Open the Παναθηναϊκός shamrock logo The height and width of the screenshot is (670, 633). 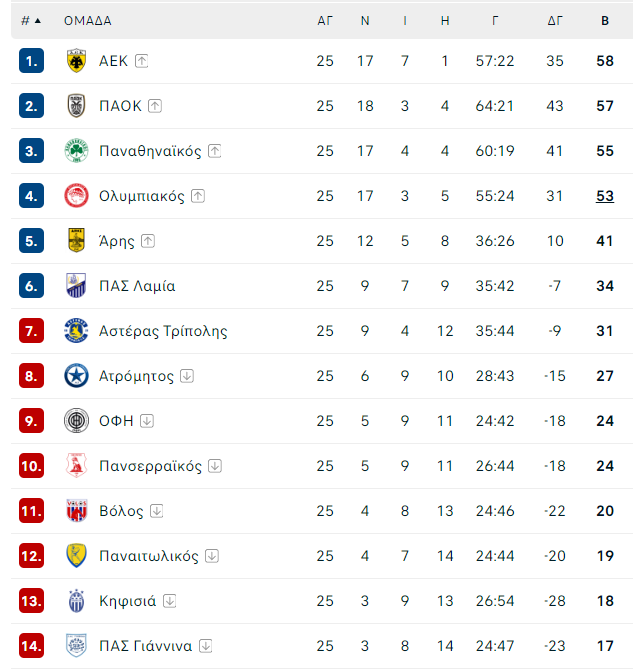click(x=77, y=150)
